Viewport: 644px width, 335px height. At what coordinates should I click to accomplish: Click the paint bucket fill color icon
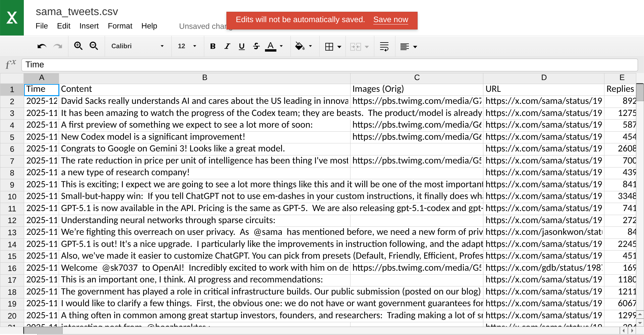(300, 46)
